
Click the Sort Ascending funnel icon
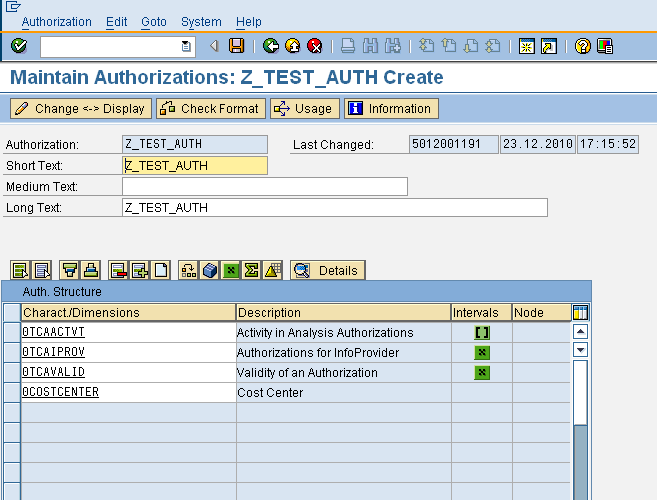70,270
